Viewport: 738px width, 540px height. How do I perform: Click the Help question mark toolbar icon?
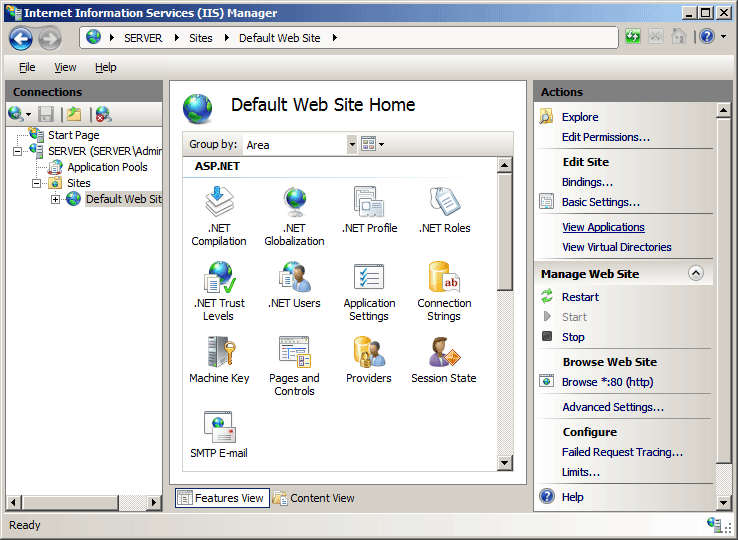coord(707,36)
